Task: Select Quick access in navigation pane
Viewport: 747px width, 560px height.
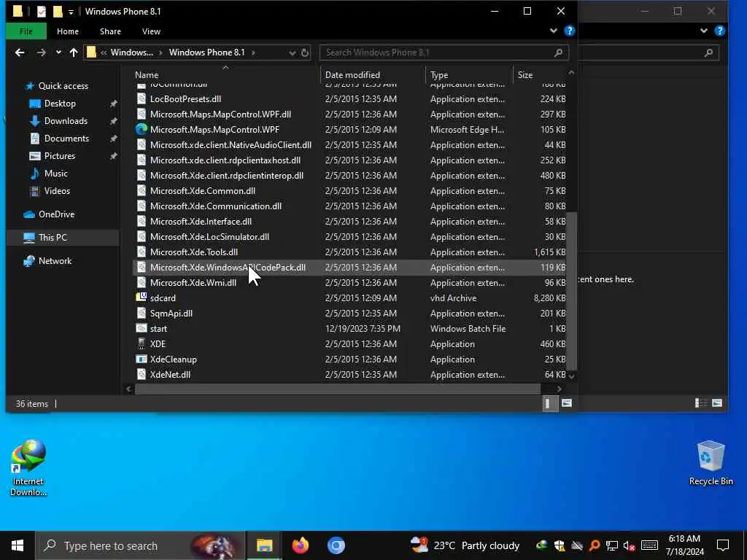Action: point(63,86)
